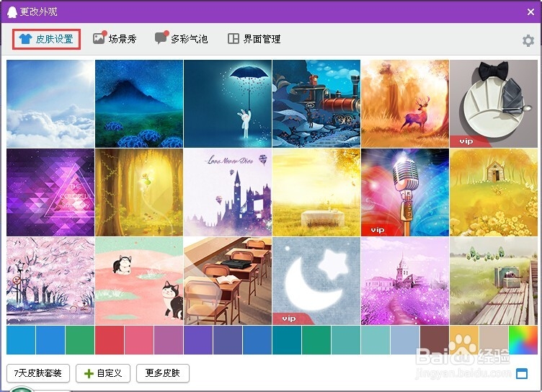This screenshot has height=392, width=542.
Task: Choose the rabbit with umbrella skin
Action: [x=228, y=104]
